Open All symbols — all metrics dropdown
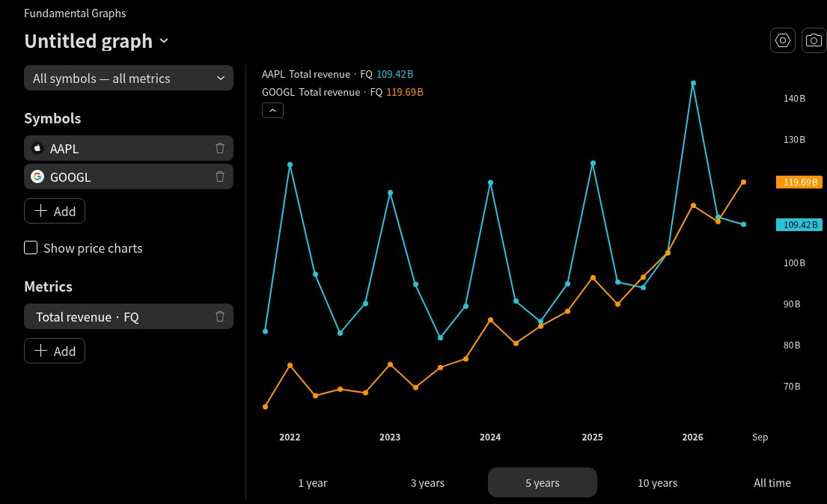Image resolution: width=827 pixels, height=504 pixels. 129,78
